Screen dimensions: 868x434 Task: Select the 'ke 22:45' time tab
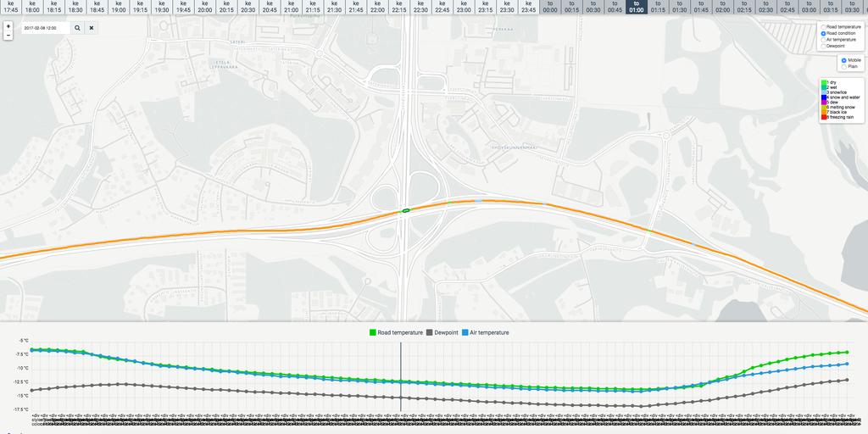(442, 7)
